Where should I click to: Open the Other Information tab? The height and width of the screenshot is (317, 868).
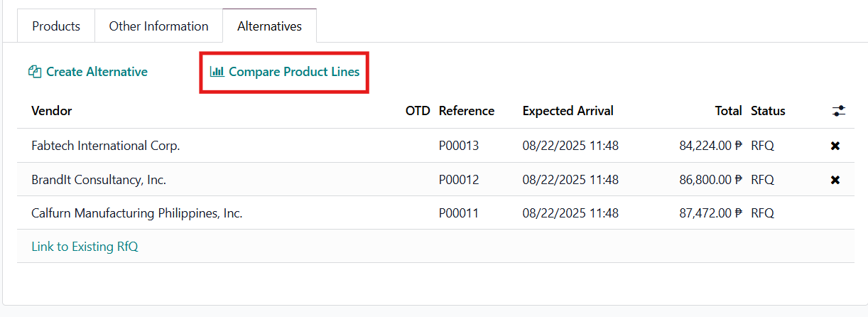tap(158, 26)
